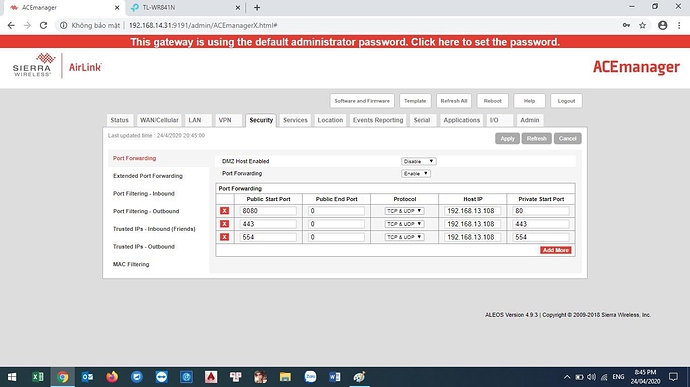Click the Add More button
Screen dimensions: 690x387
pyautogui.click(x=555, y=250)
